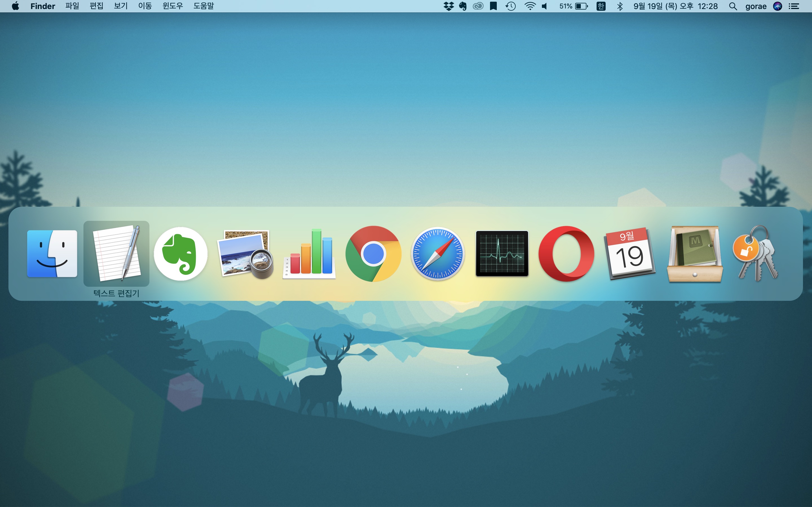The width and height of the screenshot is (812, 507).
Task: Select the Preview app icon
Action: point(245,254)
